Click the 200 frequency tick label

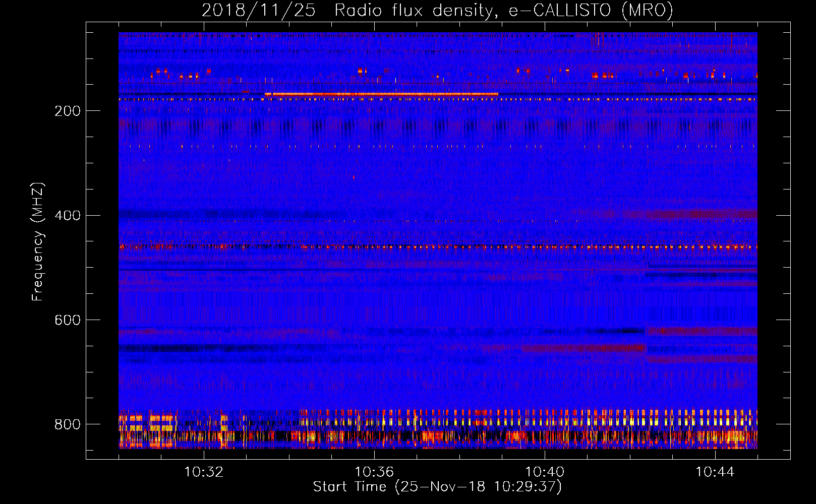(x=68, y=111)
